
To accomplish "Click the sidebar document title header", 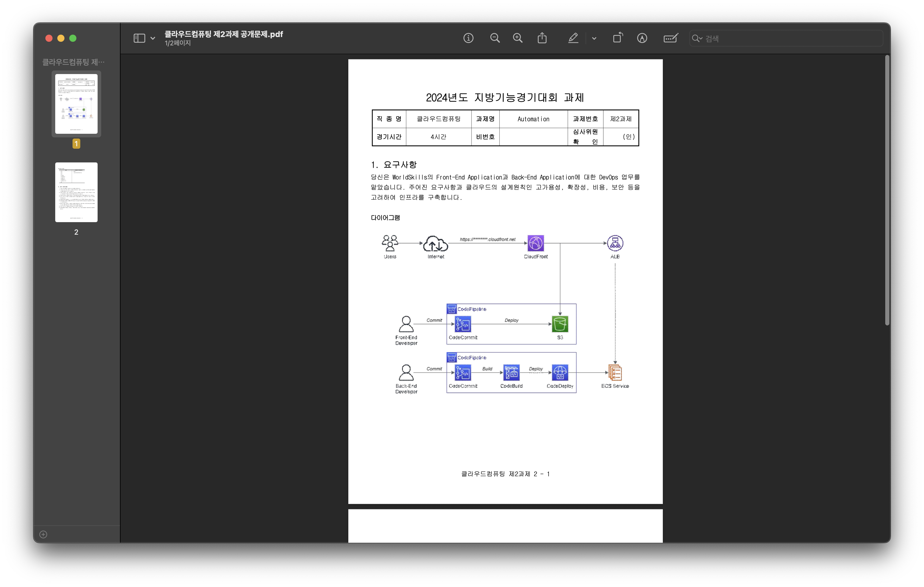I will point(73,62).
